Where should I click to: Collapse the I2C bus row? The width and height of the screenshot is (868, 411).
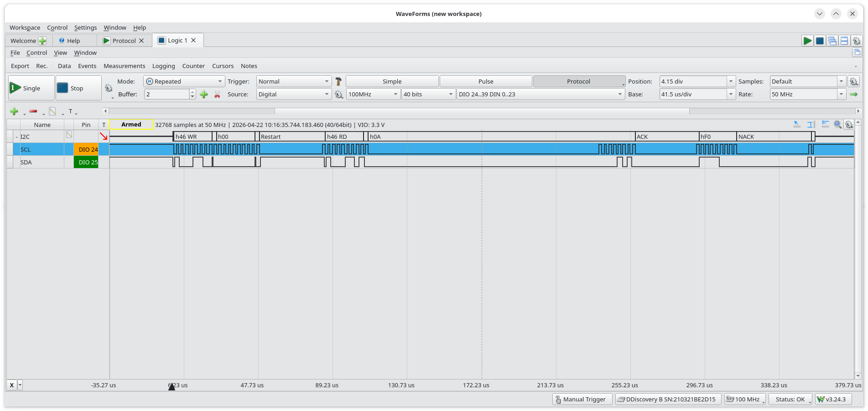[x=16, y=137]
